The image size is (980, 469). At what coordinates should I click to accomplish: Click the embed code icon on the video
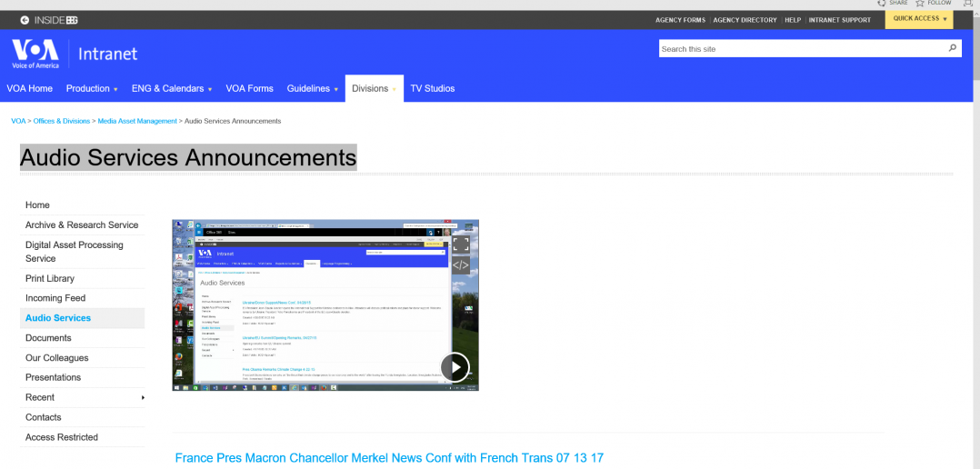[461, 265]
